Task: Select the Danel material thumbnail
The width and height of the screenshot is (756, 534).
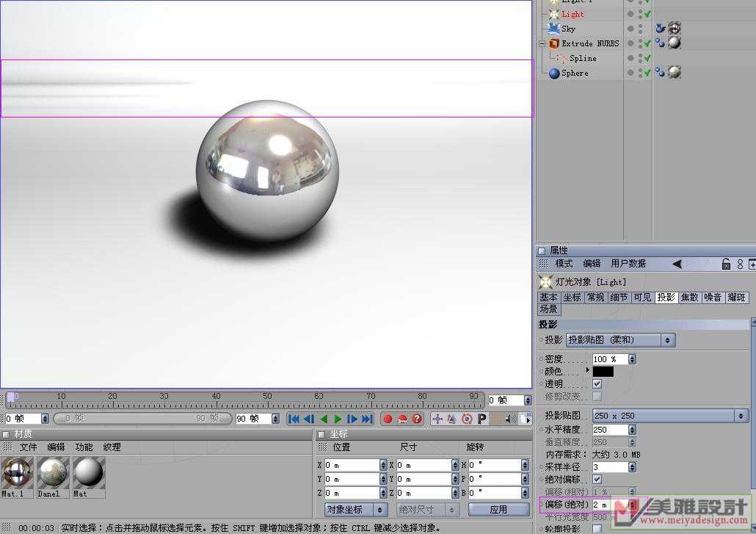Action: [x=53, y=473]
